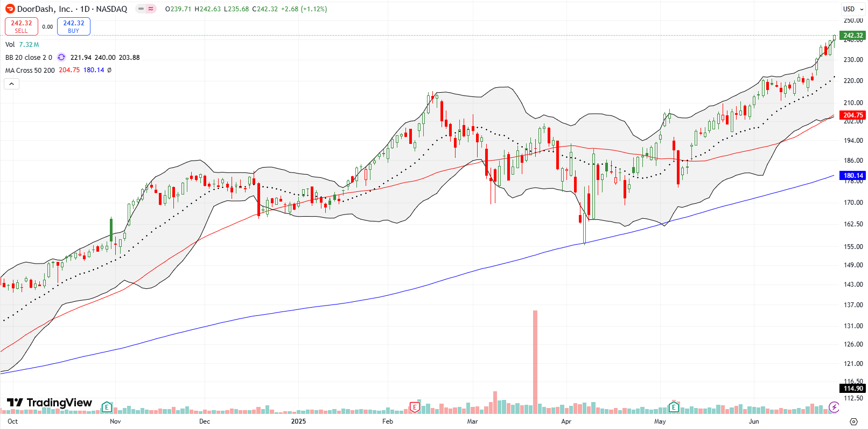868x429 pixels.
Task: Click the 126.00 price axis label
Action: click(x=853, y=344)
